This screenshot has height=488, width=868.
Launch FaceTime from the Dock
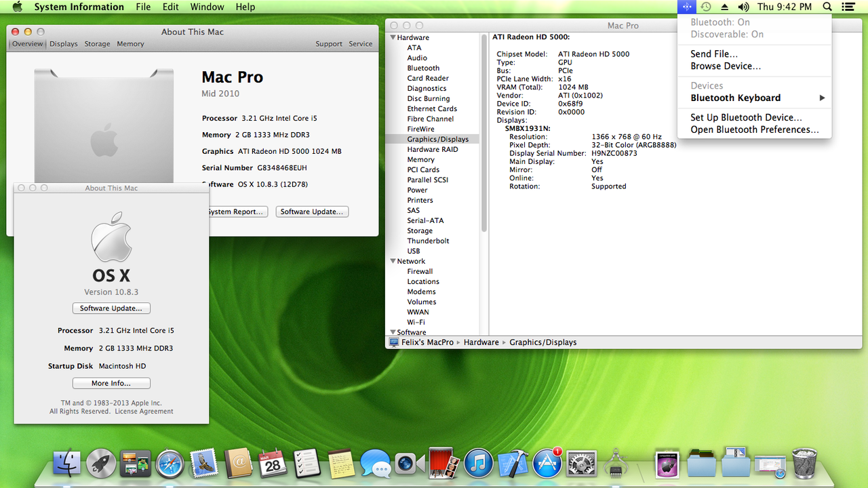click(x=410, y=463)
